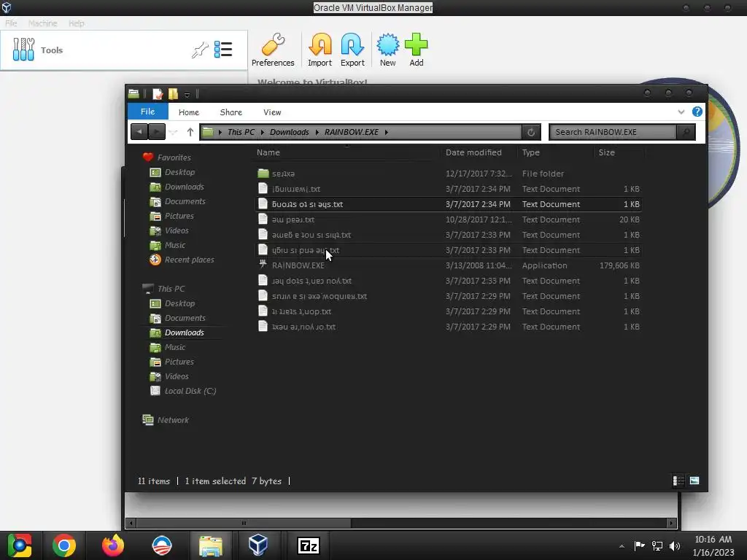The image size is (747, 560).
Task: Click the volume speaker tray icon
Action: click(x=675, y=545)
